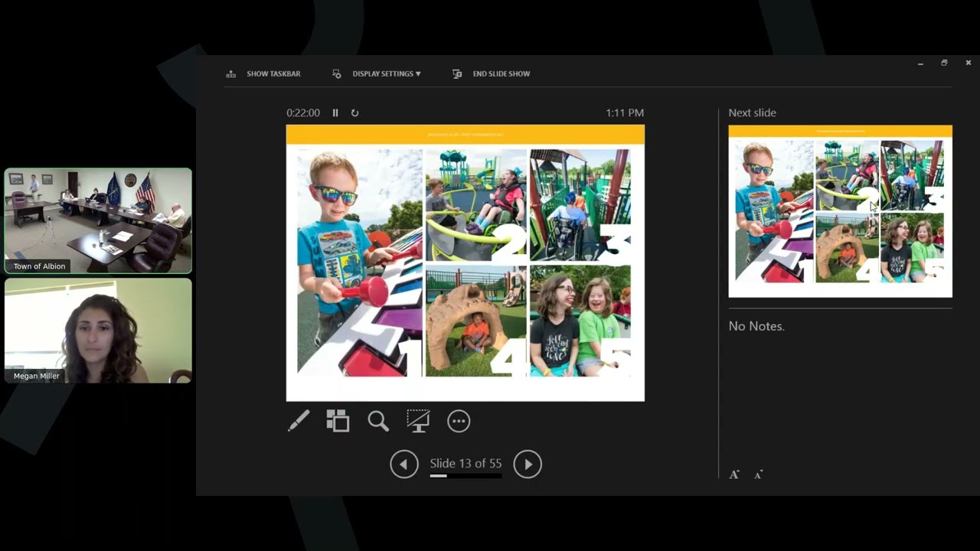
Task: Select the Megan Miller video tile
Action: pyautogui.click(x=98, y=331)
